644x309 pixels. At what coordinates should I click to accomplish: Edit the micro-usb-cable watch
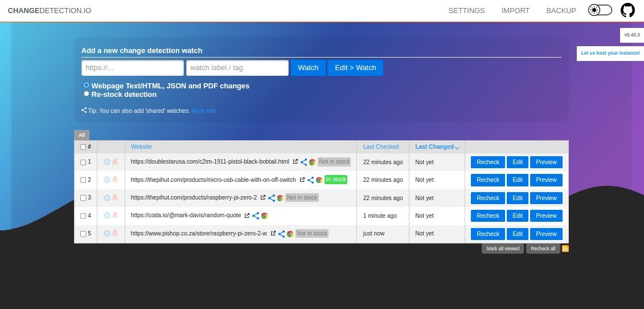coord(518,180)
